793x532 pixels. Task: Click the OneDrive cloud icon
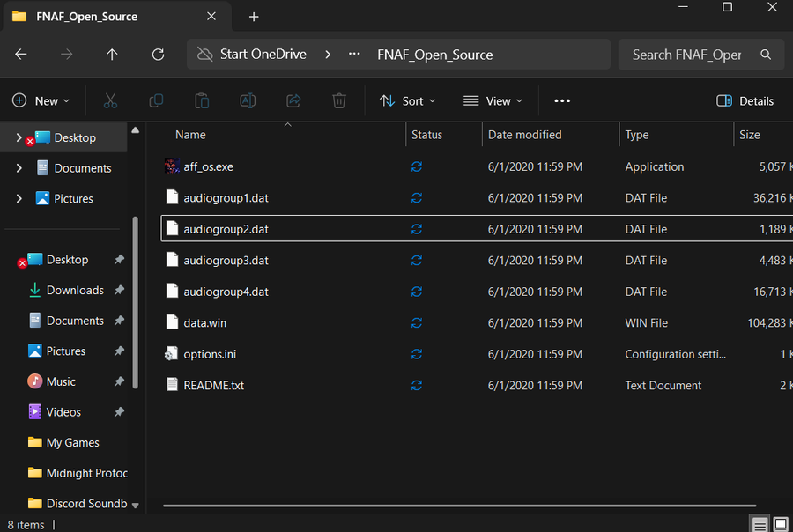pyautogui.click(x=204, y=54)
